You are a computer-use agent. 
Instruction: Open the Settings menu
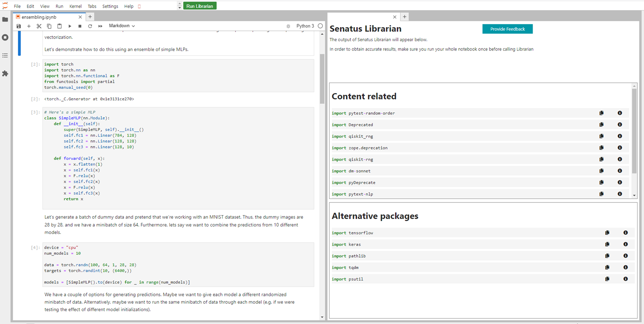[110, 6]
